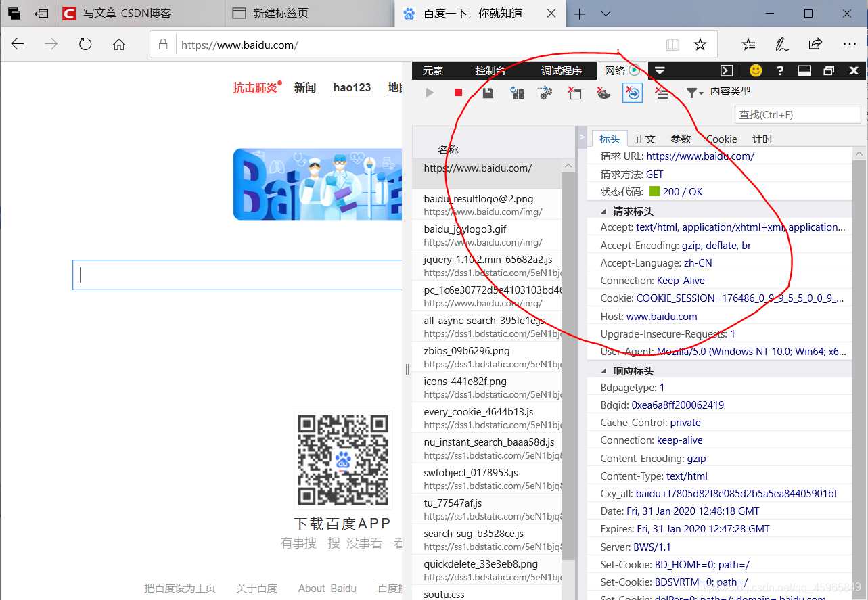
Task: Expand more DevTools tabs dropdown arrow
Action: tap(660, 70)
